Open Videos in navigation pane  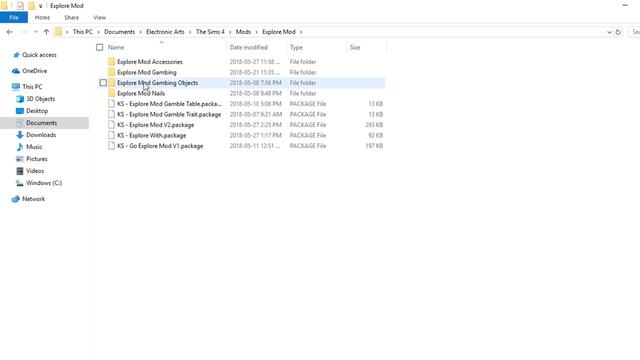[x=35, y=171]
